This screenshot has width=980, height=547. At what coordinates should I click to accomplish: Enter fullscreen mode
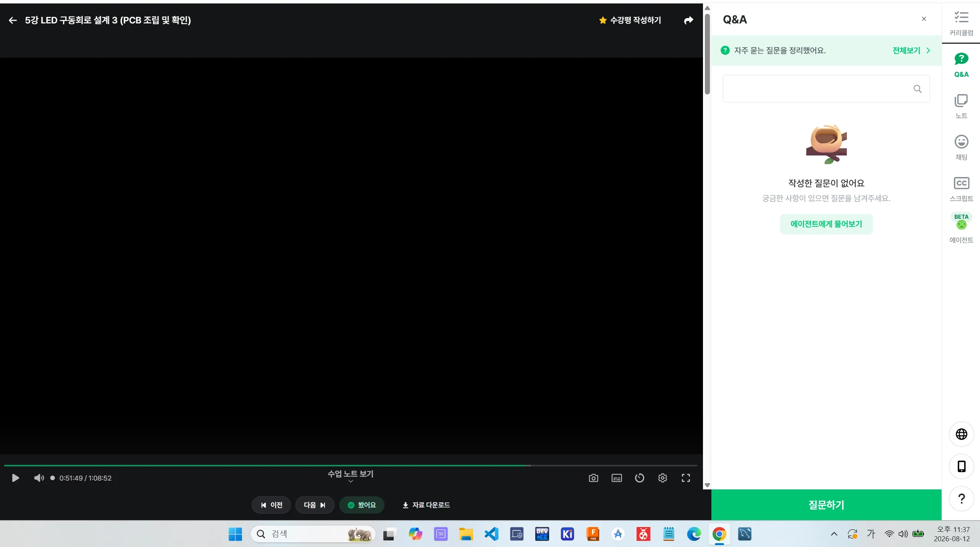click(x=686, y=478)
